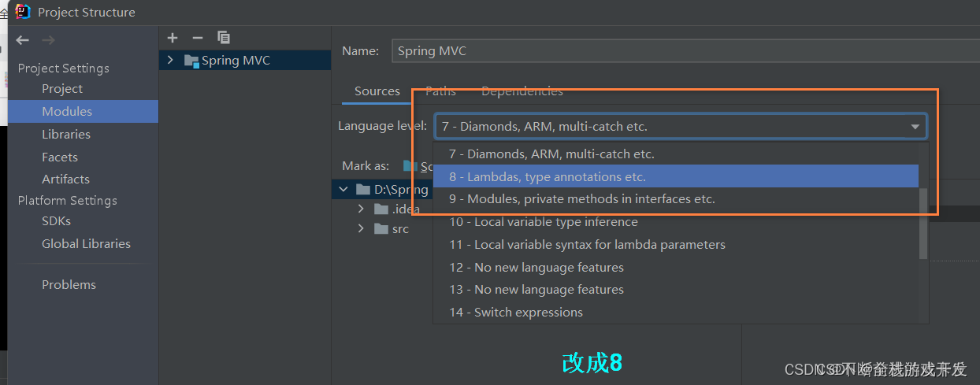Click the src folder icon

click(381, 229)
